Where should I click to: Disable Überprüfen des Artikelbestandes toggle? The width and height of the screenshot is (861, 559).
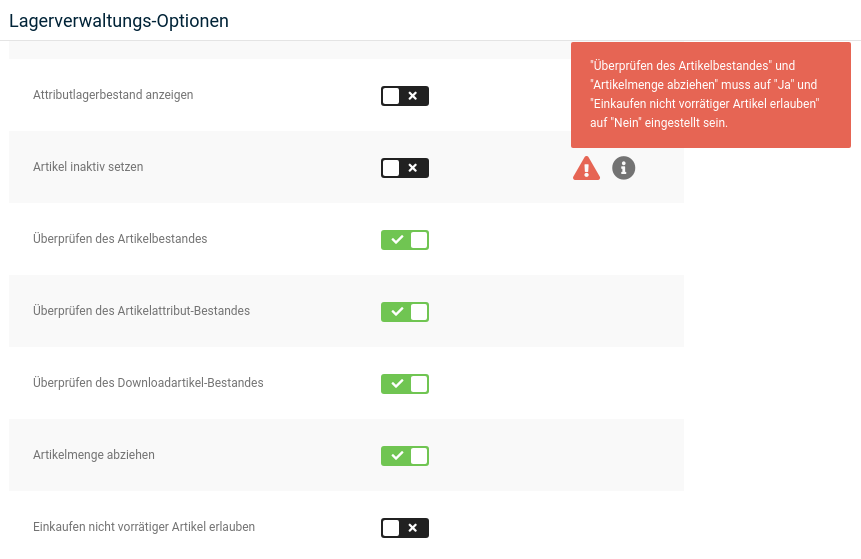tap(405, 240)
